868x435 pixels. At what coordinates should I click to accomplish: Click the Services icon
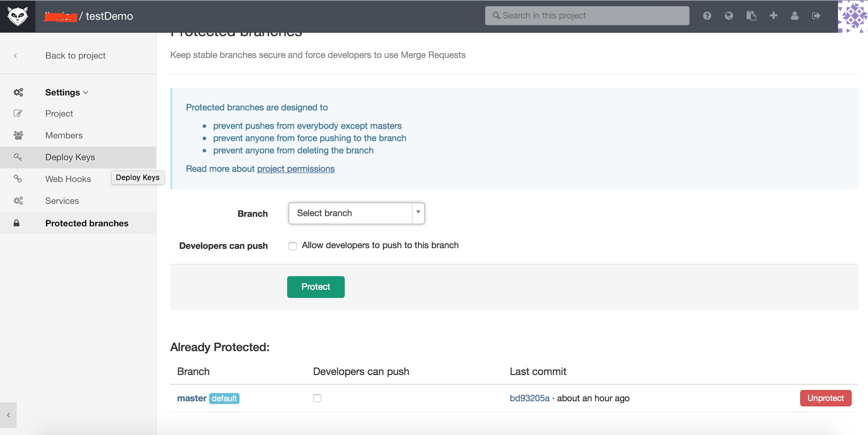click(x=19, y=201)
